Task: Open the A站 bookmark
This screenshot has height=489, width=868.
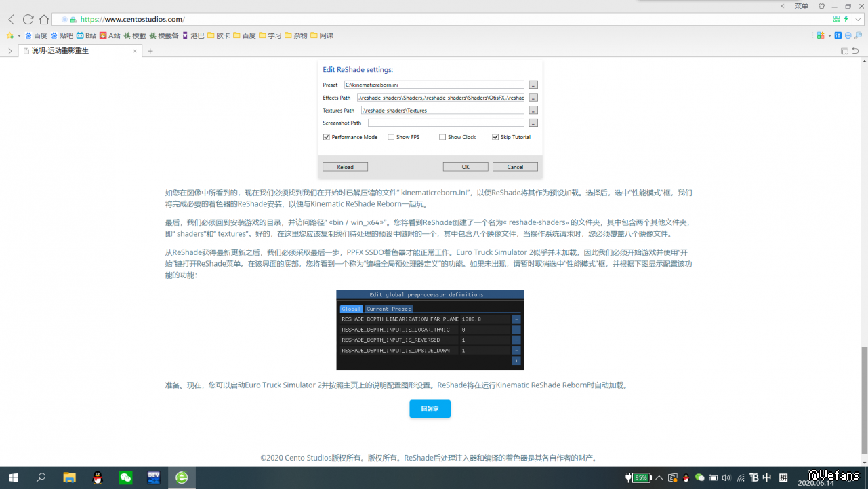Action: [x=110, y=35]
